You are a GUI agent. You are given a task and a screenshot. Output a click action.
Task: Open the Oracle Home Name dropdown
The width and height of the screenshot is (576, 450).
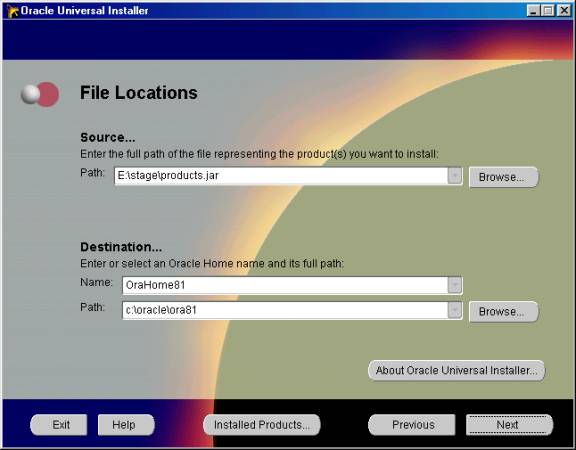(454, 285)
